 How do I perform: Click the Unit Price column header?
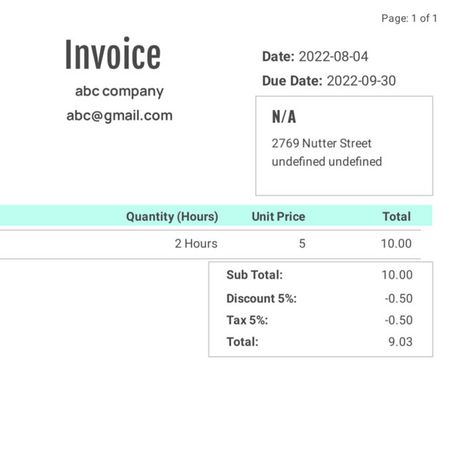pyautogui.click(x=278, y=217)
